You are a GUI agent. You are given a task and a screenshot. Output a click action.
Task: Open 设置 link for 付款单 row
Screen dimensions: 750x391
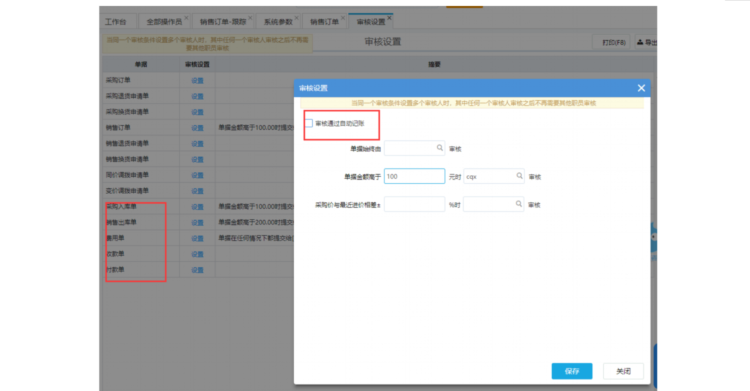(198, 270)
